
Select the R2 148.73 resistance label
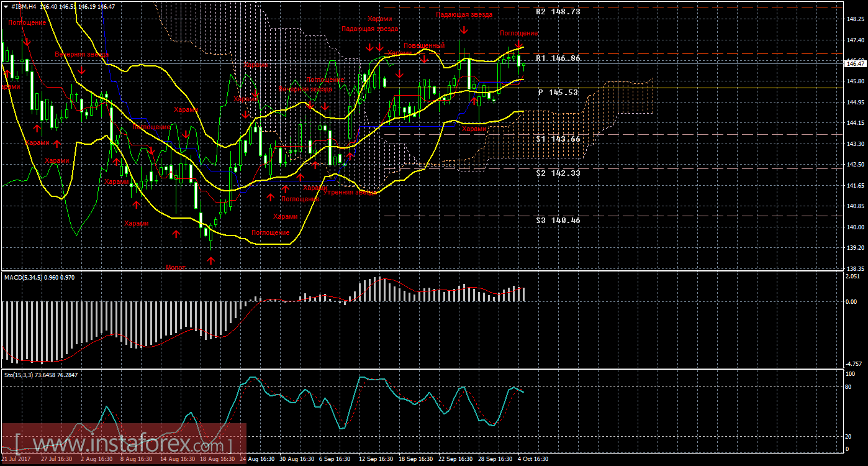(x=558, y=12)
